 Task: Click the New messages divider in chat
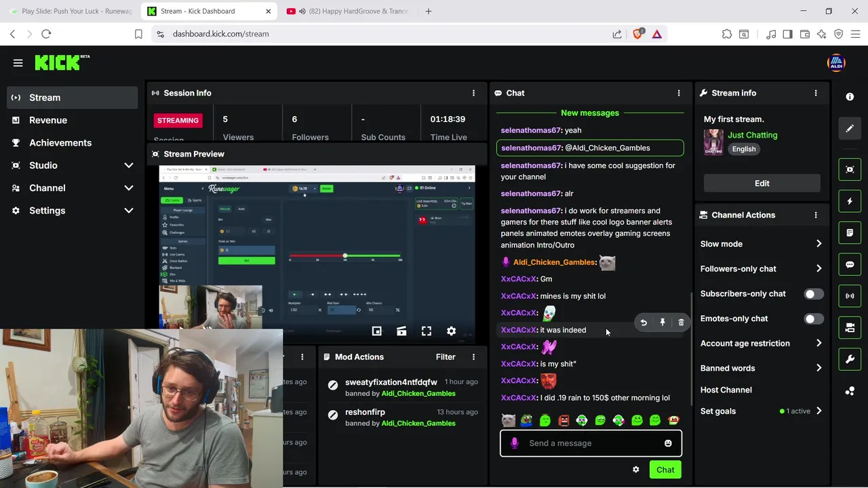click(x=590, y=113)
